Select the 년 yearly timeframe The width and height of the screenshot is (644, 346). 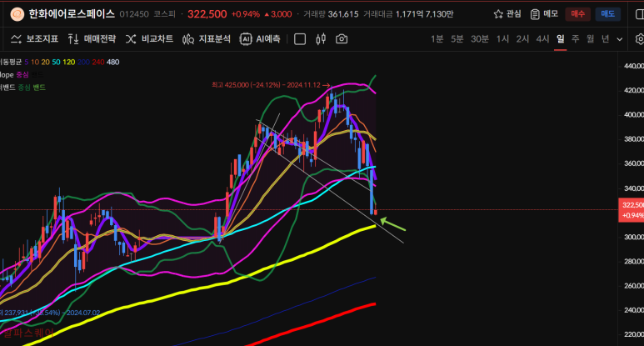(x=605, y=39)
